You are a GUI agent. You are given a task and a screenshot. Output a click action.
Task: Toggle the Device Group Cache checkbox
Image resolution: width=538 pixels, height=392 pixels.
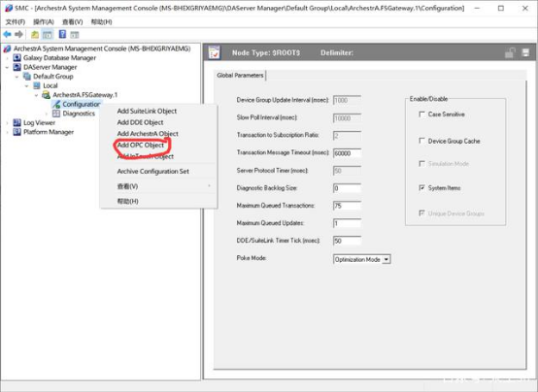tap(421, 141)
